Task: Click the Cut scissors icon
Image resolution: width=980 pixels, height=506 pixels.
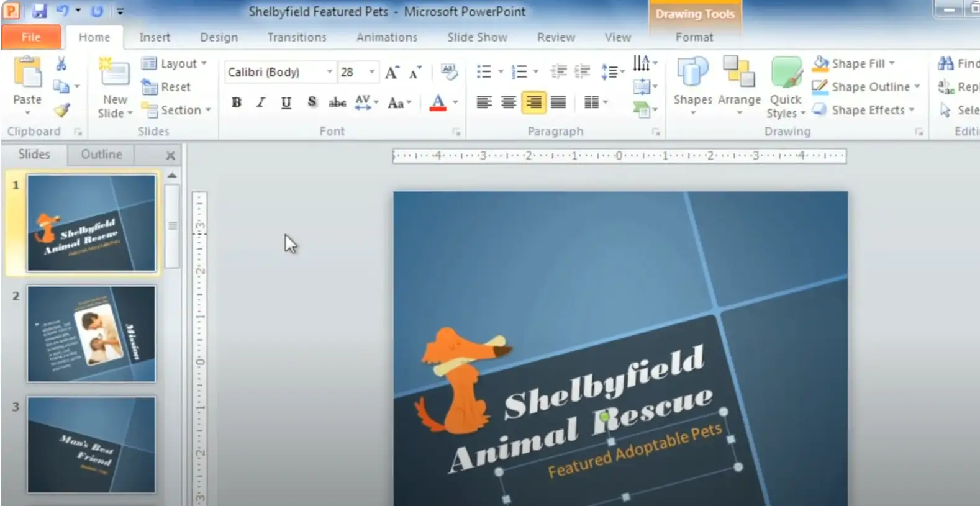Action: point(61,64)
